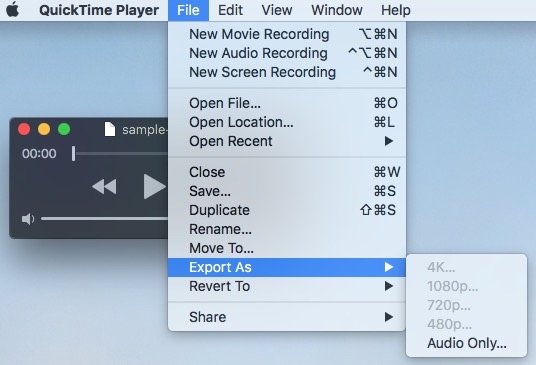Viewport: 536px width, 365px height.
Task: Expand the Share submenu
Action: tap(287, 317)
